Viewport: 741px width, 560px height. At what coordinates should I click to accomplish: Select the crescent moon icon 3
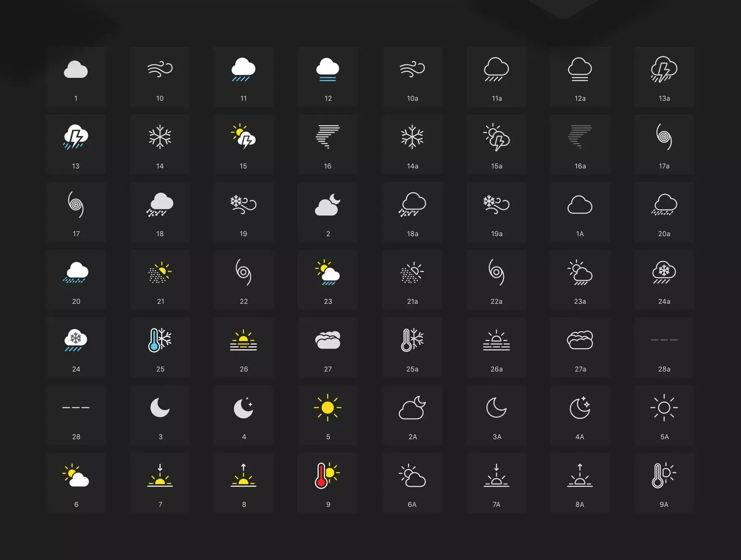click(x=160, y=408)
